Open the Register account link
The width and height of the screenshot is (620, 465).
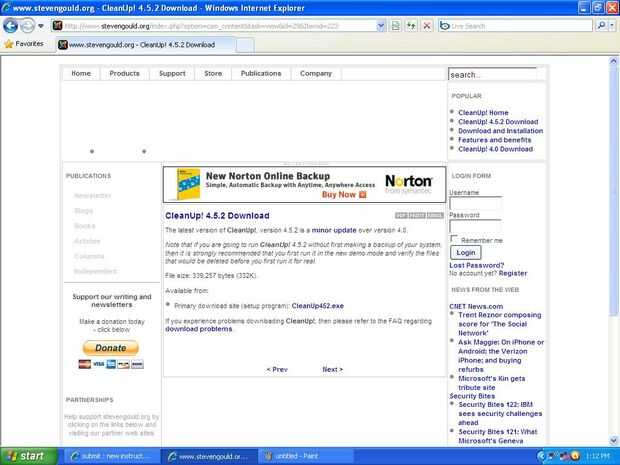click(x=513, y=273)
